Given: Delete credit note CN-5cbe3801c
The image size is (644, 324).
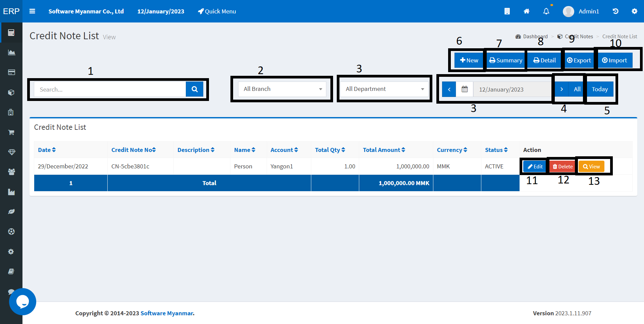Looking at the screenshot, I should (562, 166).
